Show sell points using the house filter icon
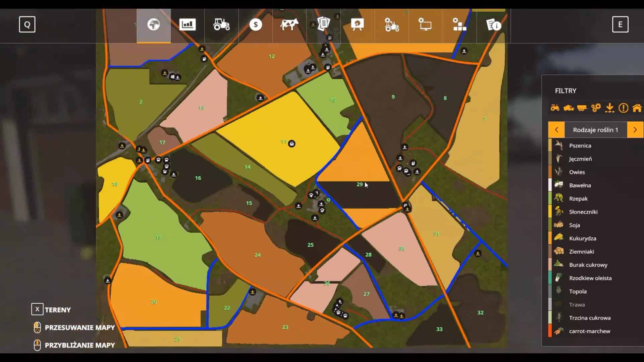This screenshot has width=644, height=362. pos(636,108)
